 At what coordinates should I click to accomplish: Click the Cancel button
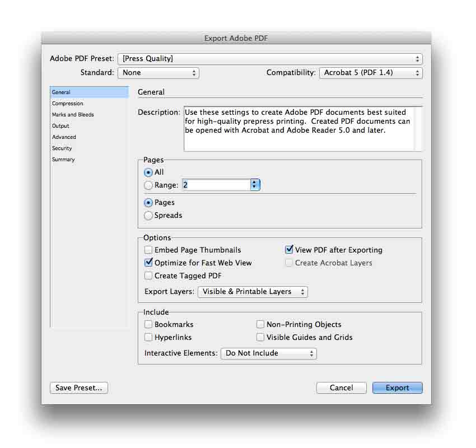pyautogui.click(x=342, y=388)
